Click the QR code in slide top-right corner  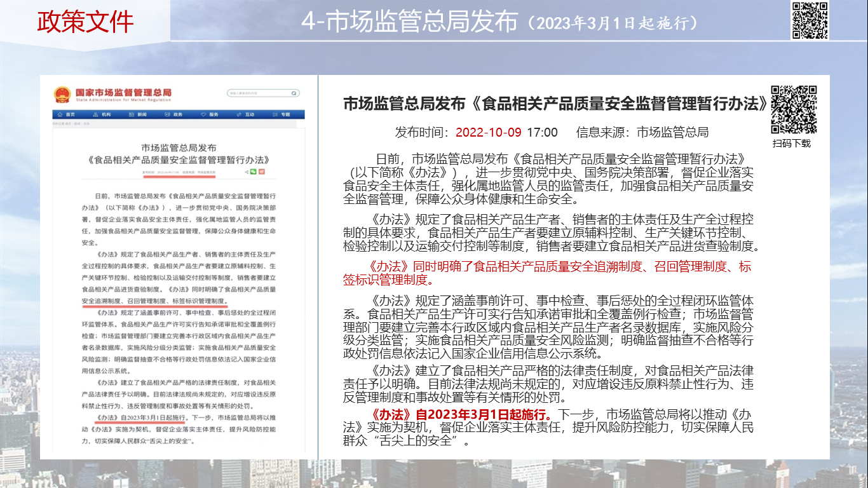(810, 20)
